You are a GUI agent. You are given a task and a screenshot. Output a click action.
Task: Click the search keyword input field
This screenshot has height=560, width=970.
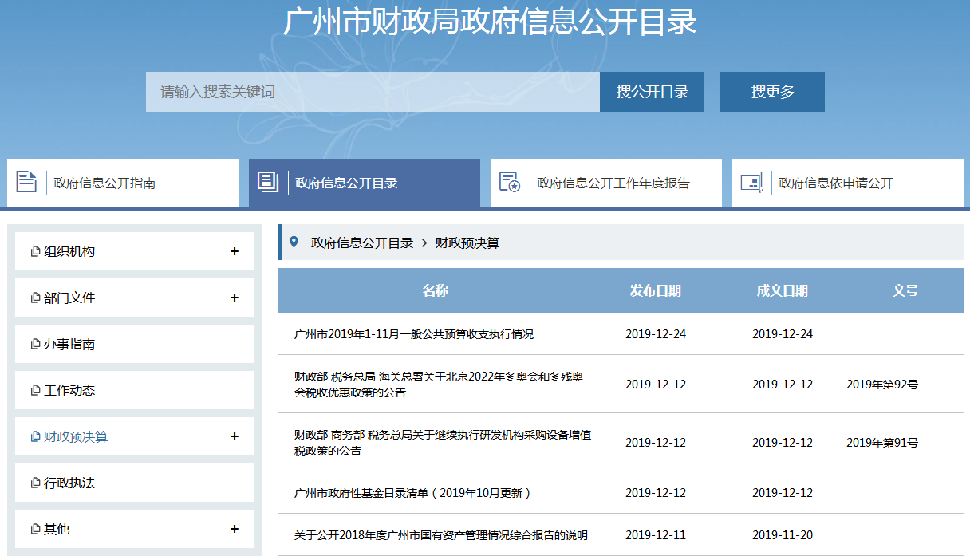click(372, 92)
